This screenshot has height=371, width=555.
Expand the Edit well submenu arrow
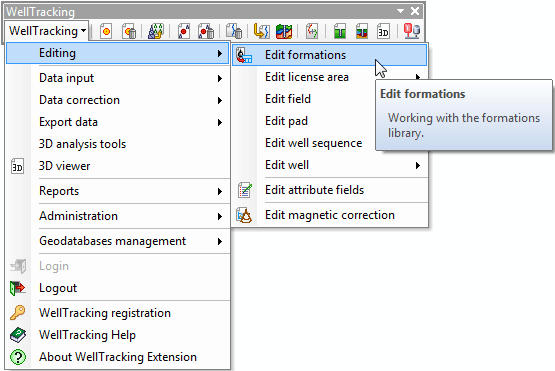(418, 165)
